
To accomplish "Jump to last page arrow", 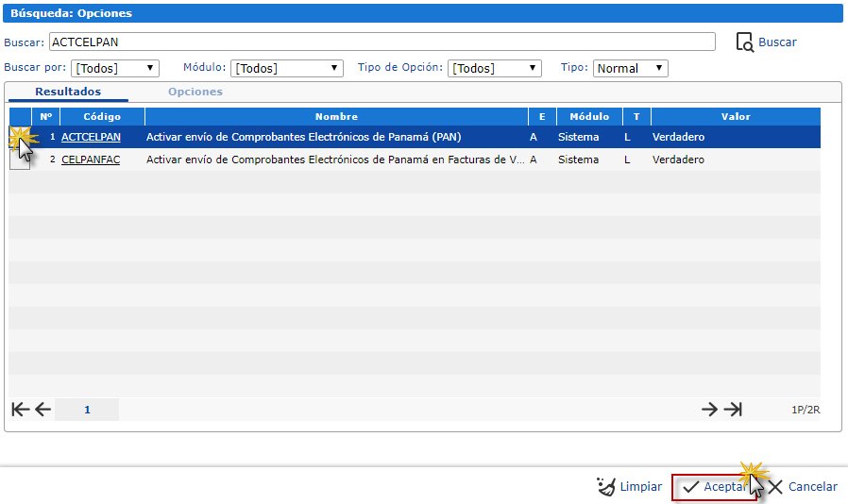I will [733, 410].
